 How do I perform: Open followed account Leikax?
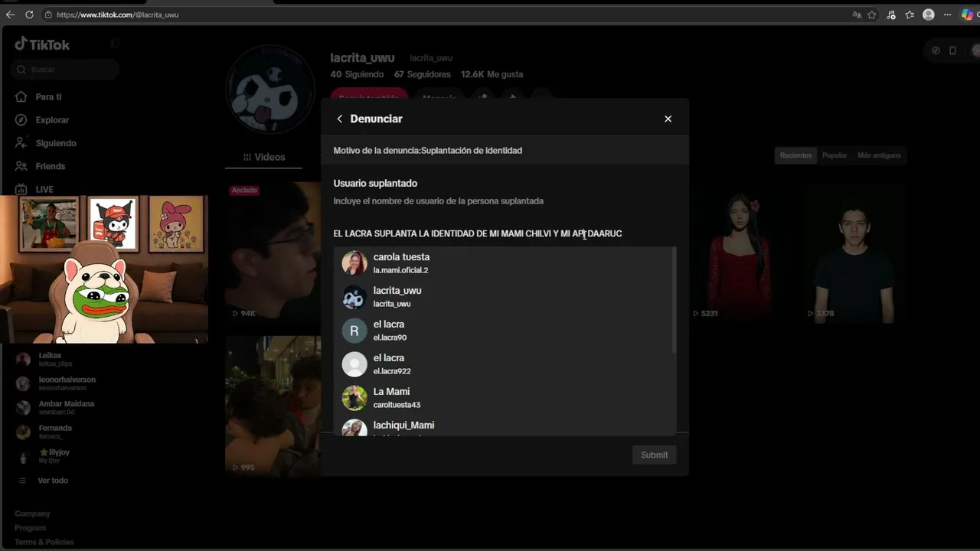point(55,360)
